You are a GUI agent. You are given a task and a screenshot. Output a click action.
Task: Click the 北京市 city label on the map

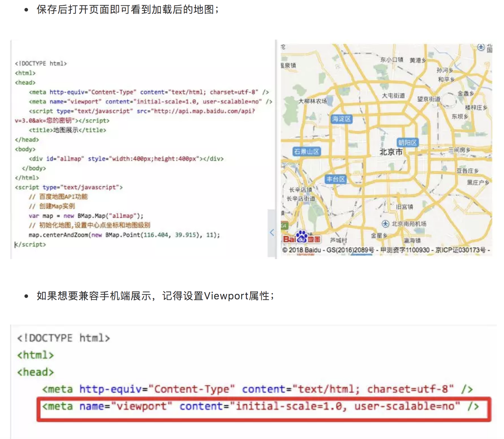pos(391,152)
